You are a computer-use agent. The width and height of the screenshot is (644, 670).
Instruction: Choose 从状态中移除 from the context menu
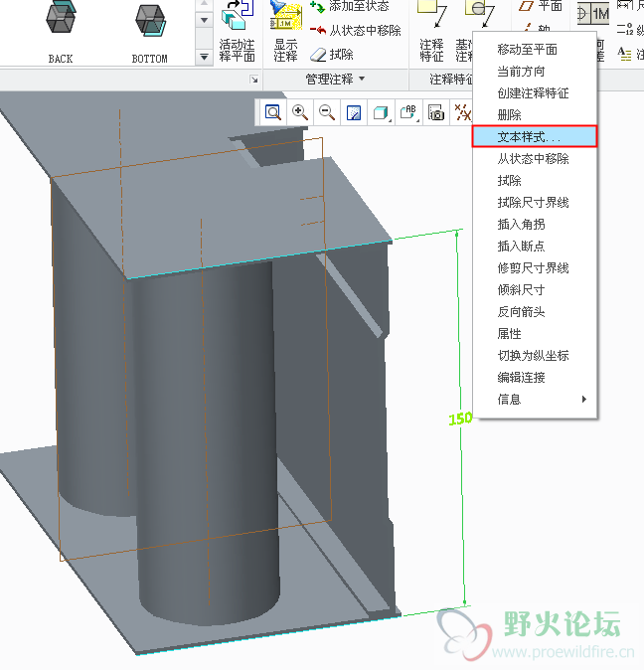click(535, 159)
